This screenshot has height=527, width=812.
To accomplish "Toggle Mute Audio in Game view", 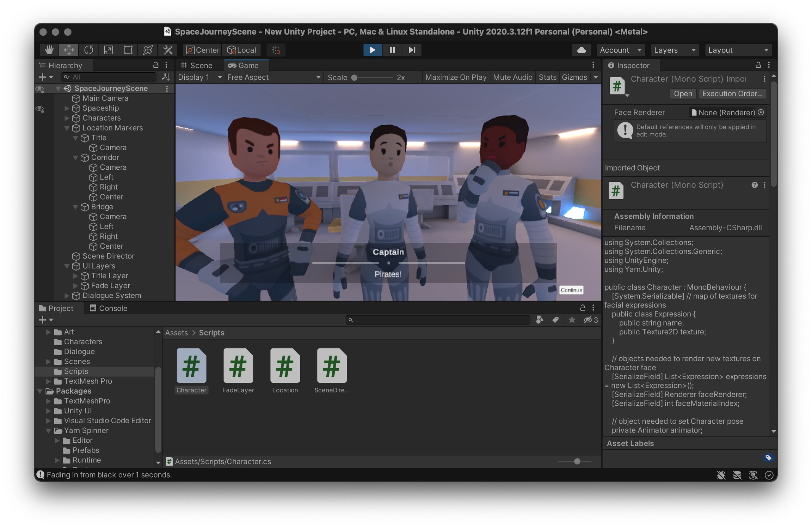I will [512, 77].
